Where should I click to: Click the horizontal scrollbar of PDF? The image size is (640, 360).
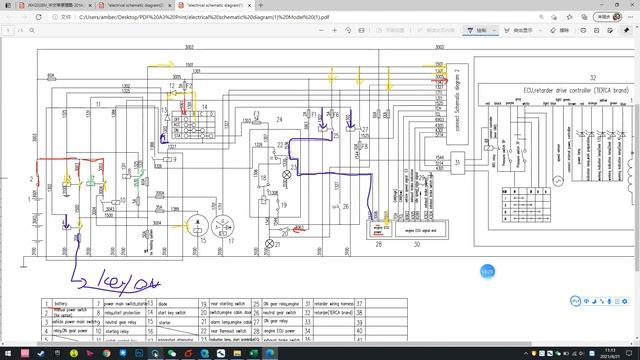click(x=284, y=344)
